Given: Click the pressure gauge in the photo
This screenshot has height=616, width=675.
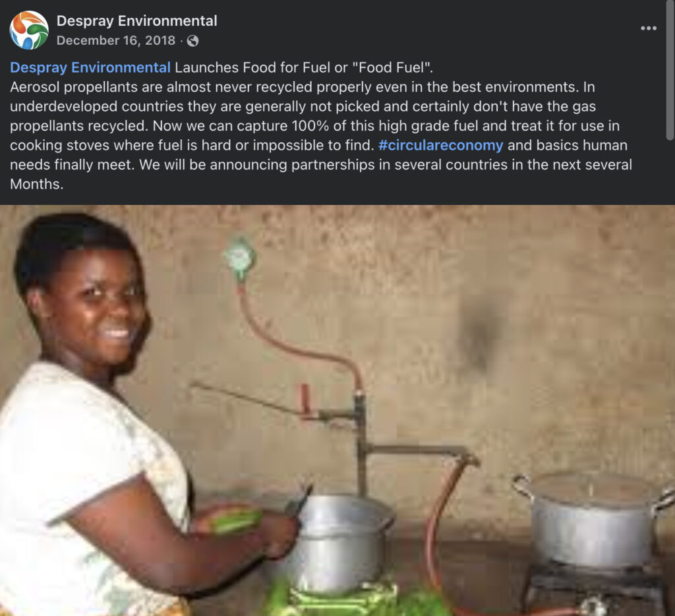Looking at the screenshot, I should [x=239, y=256].
